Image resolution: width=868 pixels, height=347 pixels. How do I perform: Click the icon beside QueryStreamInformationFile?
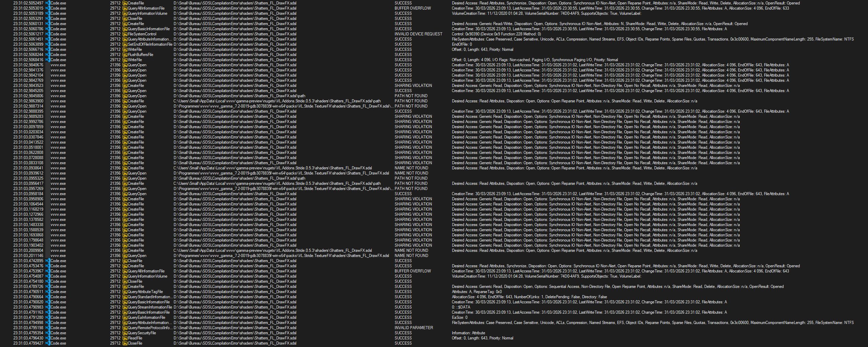[125, 307]
